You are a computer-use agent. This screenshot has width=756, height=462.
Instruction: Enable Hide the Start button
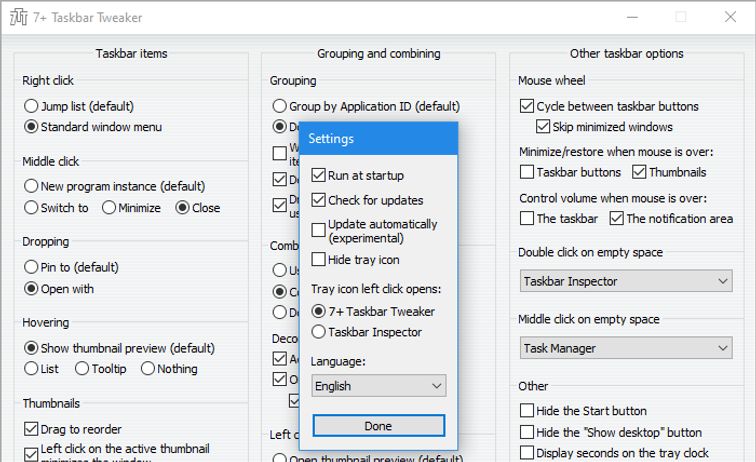pos(527,411)
